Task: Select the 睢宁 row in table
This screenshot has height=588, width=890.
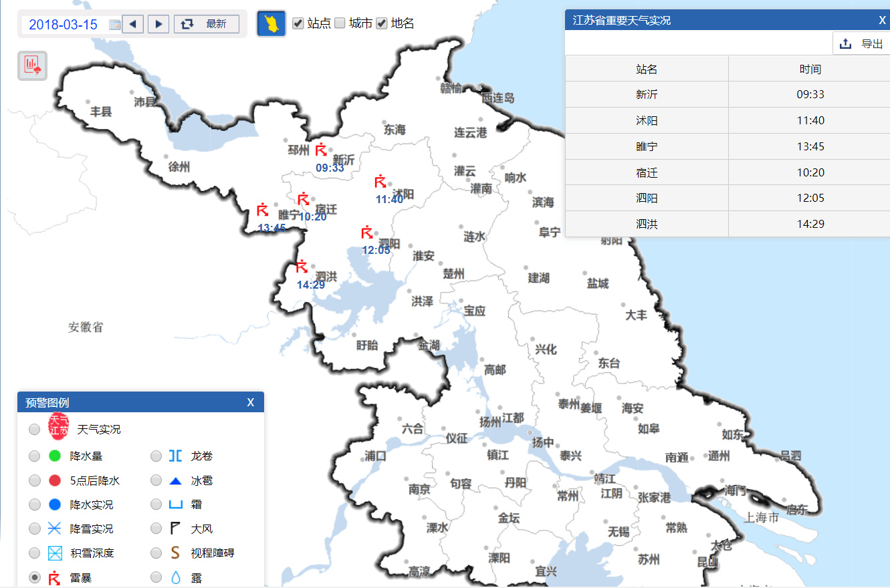Action: (x=728, y=146)
